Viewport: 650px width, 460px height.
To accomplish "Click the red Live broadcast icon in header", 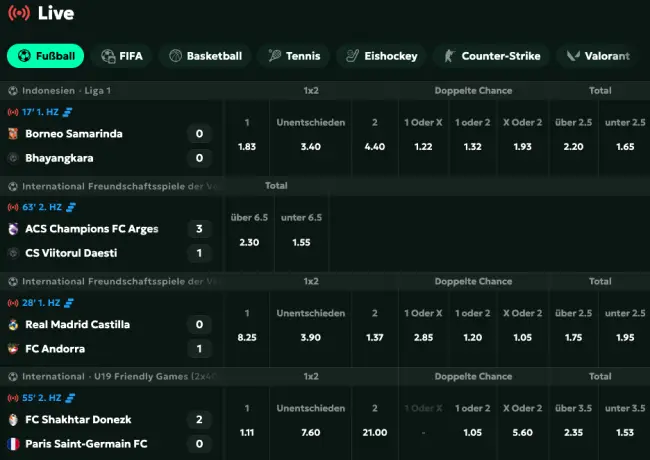I will click(19, 14).
